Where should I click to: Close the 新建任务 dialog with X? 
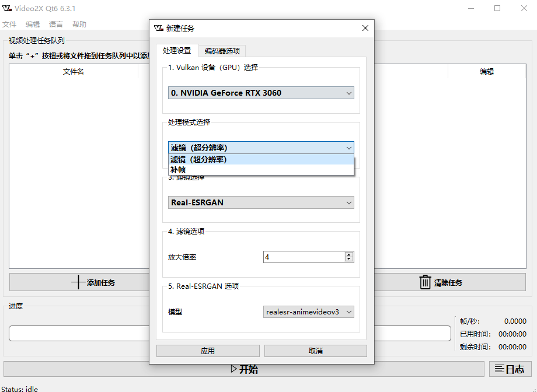click(x=365, y=28)
